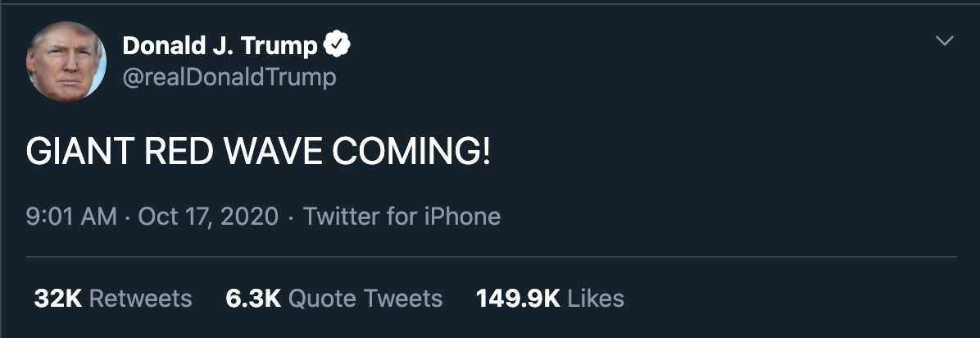Open the @realDonaldTrump handle link
980x338 pixels.
coord(229,78)
